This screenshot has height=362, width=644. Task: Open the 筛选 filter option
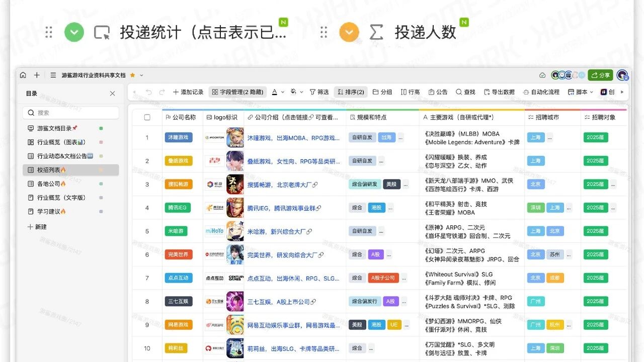click(x=319, y=92)
